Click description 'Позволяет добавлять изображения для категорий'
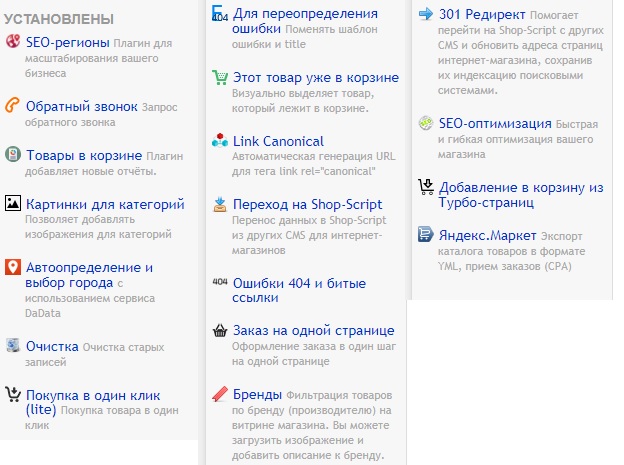Screen dimensions: 624x465 click(x=98, y=227)
